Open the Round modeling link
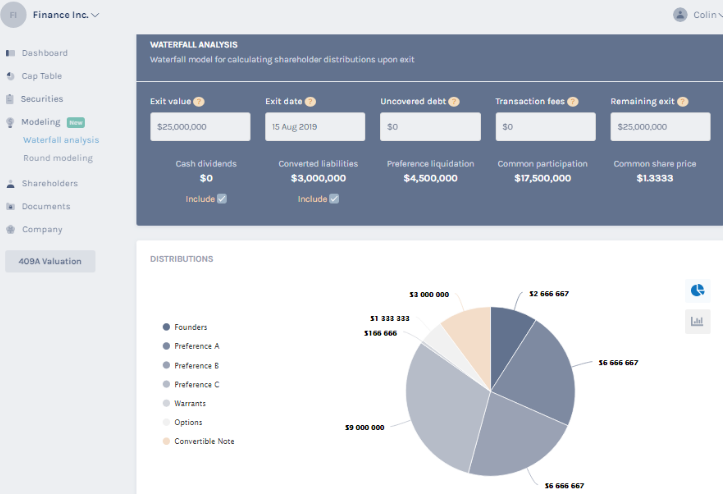723x496 pixels. click(58, 158)
